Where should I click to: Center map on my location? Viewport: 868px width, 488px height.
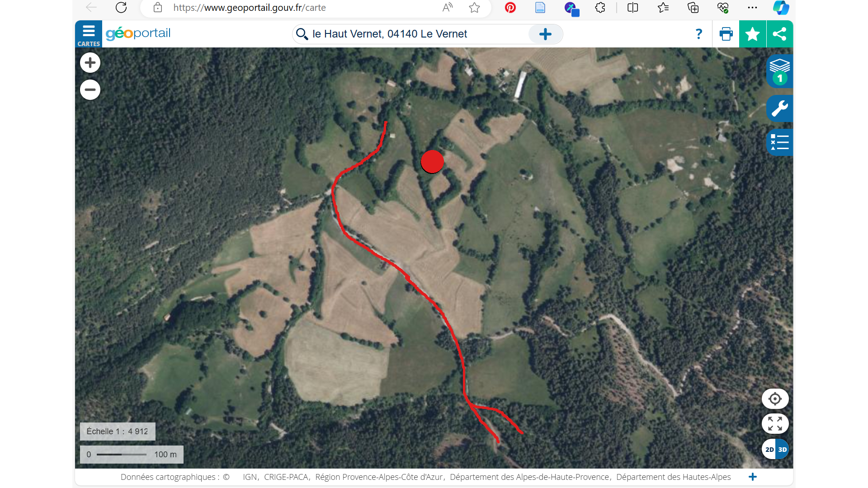click(x=775, y=399)
